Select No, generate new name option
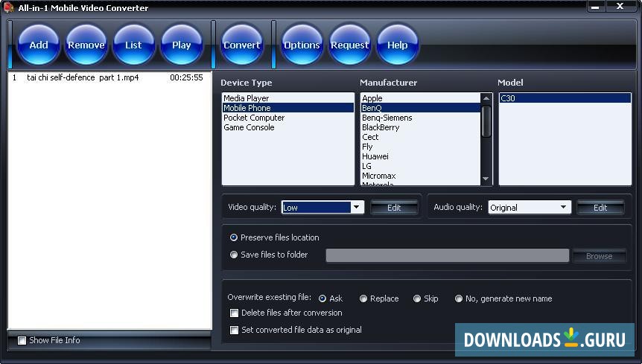642x364 pixels. pos(459,298)
